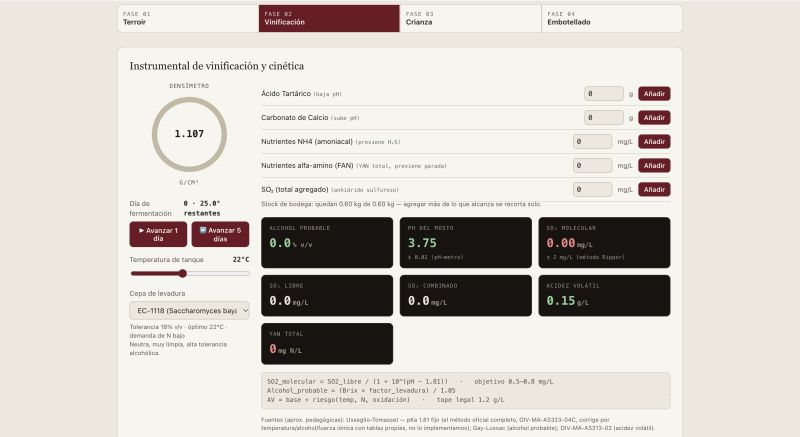Click the SO₂ Combinado readout card
This screenshot has width=800, height=437.
[466, 296]
